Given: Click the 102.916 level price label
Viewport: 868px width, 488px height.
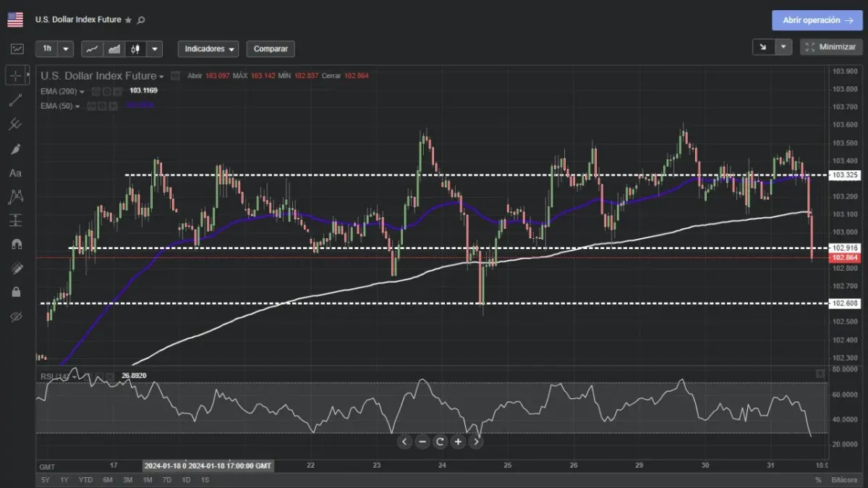Looking at the screenshot, I should click(x=845, y=248).
